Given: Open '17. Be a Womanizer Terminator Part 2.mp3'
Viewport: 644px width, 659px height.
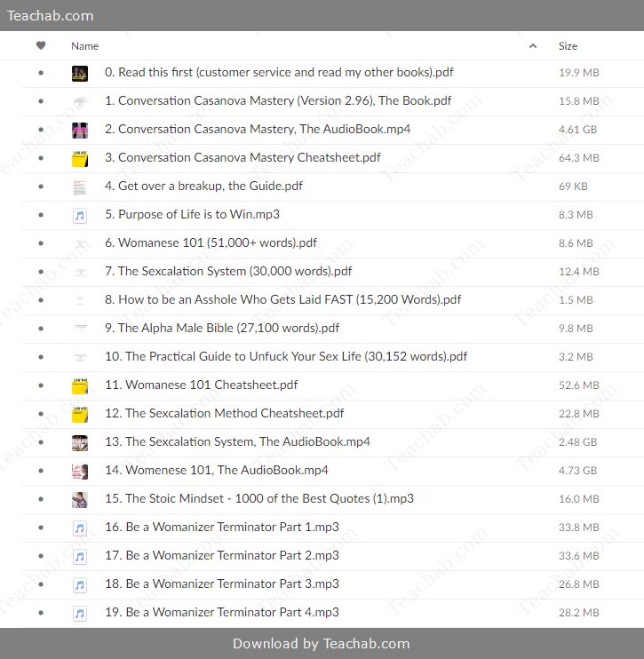Looking at the screenshot, I should point(222,556).
